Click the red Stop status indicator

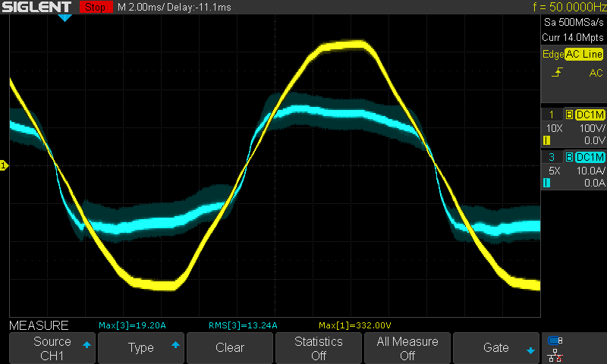(96, 7)
